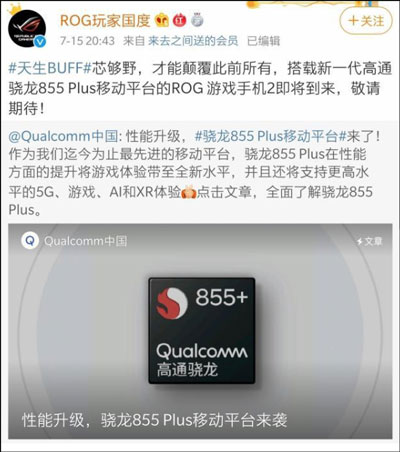The width and height of the screenshot is (400, 452).
Task: Open the #天生BUFF# hashtag
Action: [50, 68]
